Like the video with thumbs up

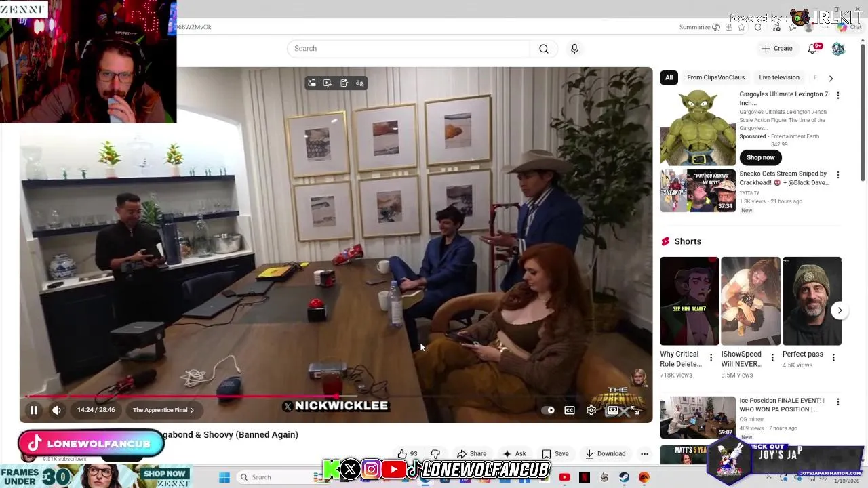pos(407,453)
